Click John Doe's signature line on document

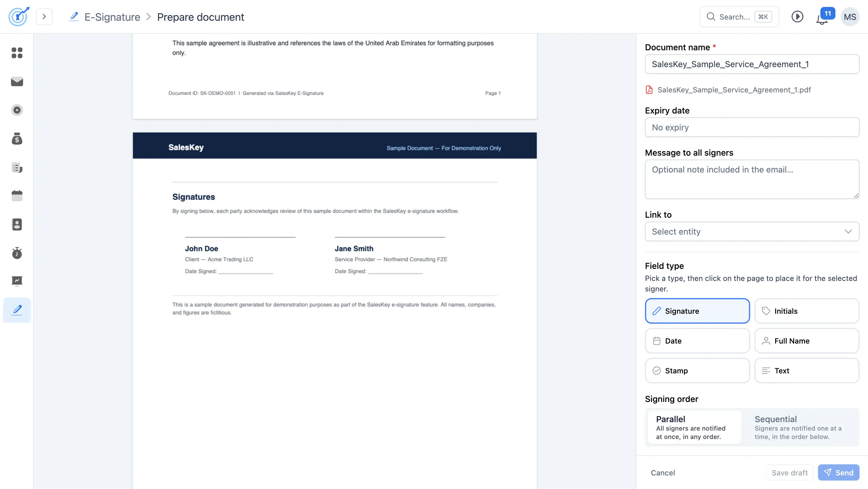pos(240,237)
